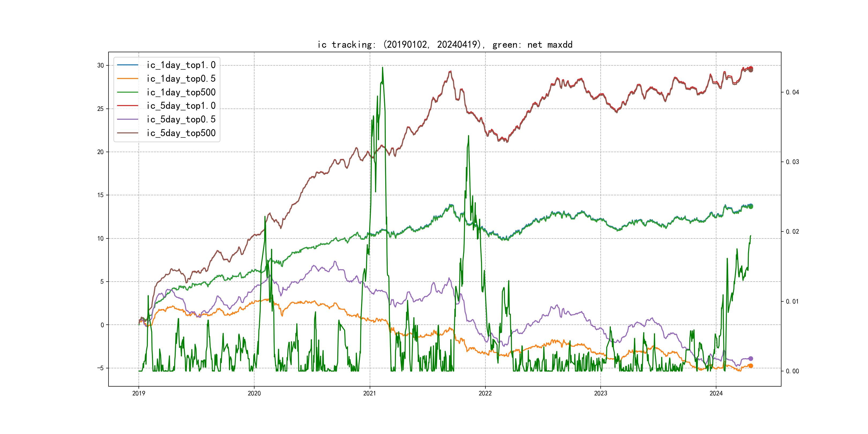
Task: Click the 30 left-axis tick label
Action: [x=100, y=65]
